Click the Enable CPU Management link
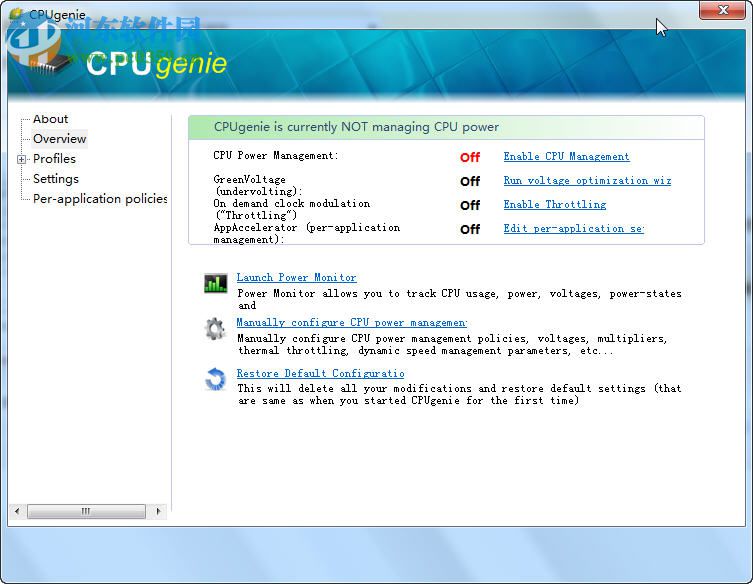The width and height of the screenshot is (753, 584). (x=566, y=157)
